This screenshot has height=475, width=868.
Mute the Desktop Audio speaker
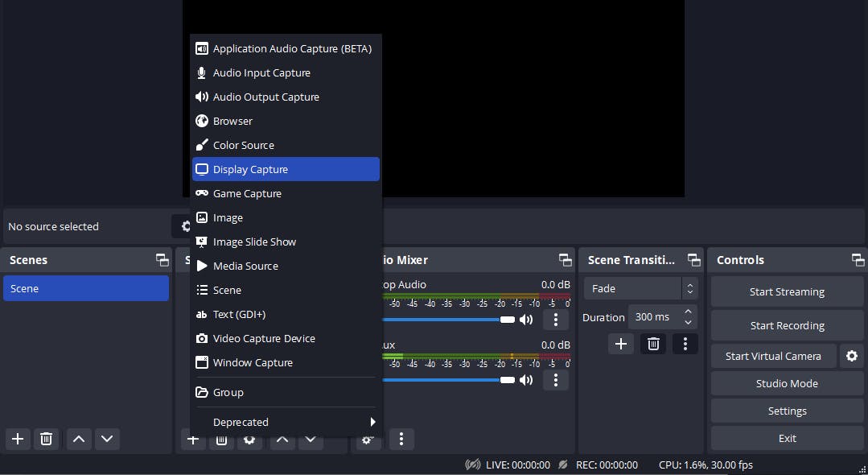(526, 320)
